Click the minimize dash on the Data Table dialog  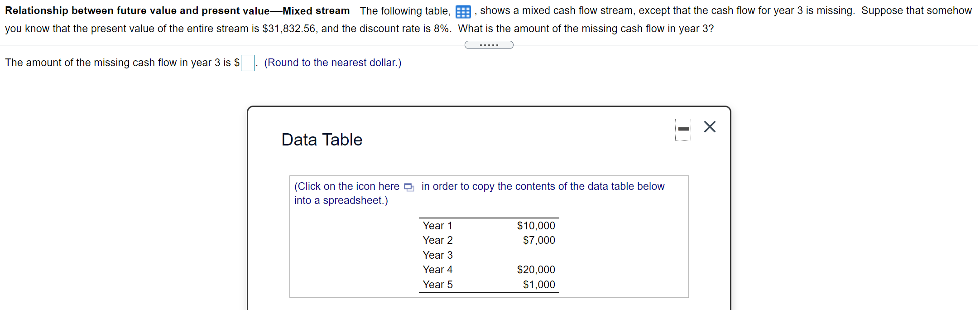[683, 129]
